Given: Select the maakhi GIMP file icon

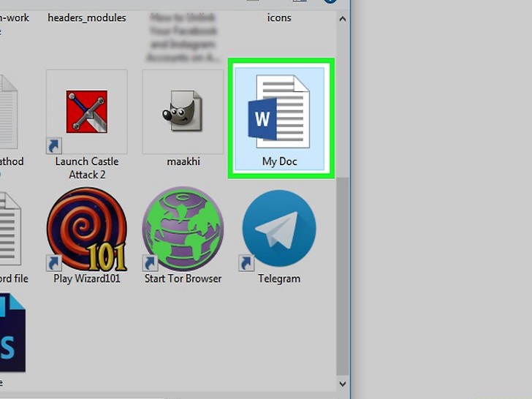Looking at the screenshot, I should (183, 110).
